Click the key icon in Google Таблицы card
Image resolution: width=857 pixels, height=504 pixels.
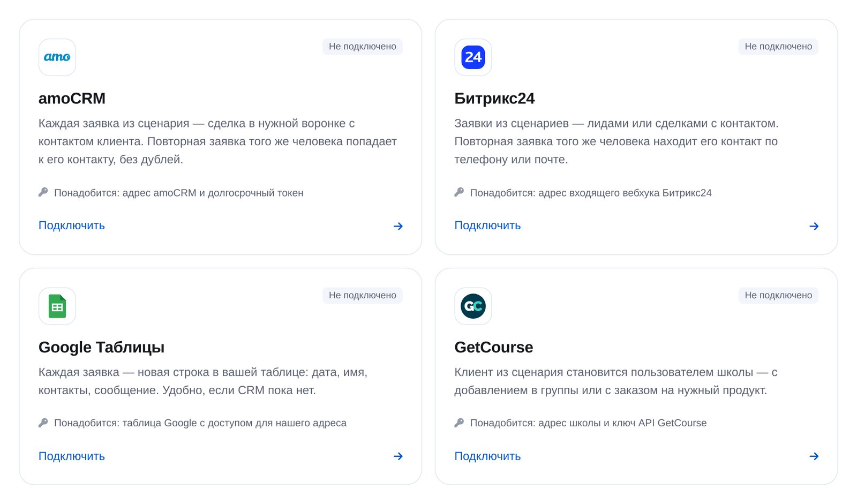click(43, 423)
